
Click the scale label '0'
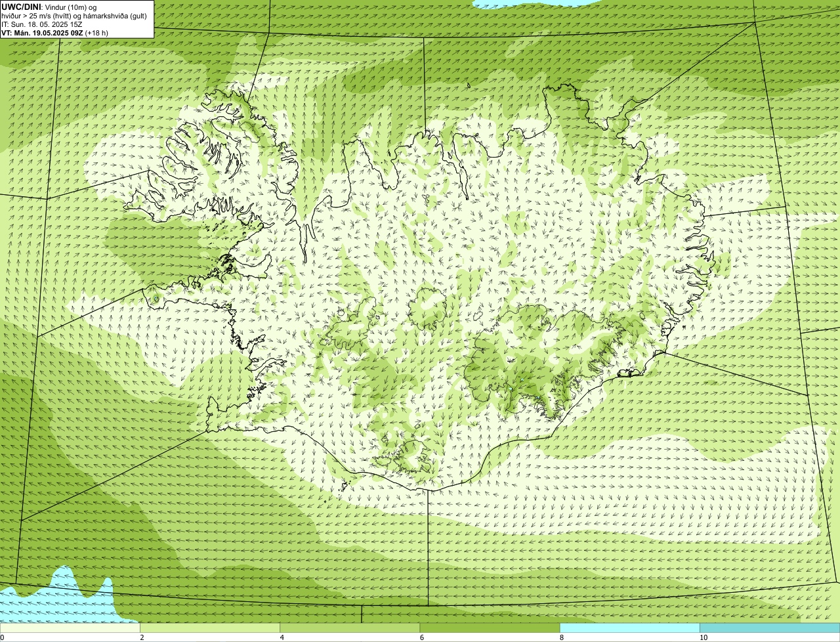[2, 637]
